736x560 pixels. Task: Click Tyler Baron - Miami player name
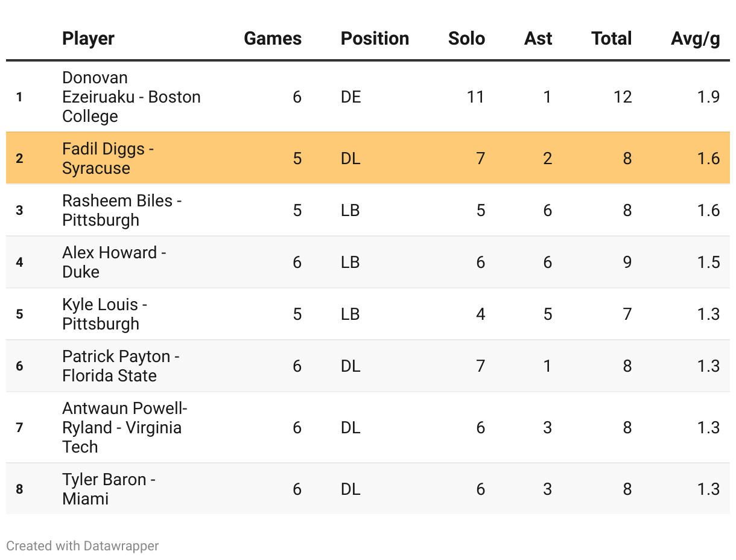tap(109, 489)
